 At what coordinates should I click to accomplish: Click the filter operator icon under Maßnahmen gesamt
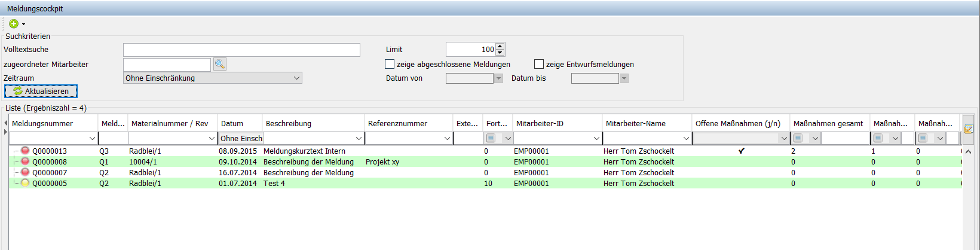coord(798,138)
